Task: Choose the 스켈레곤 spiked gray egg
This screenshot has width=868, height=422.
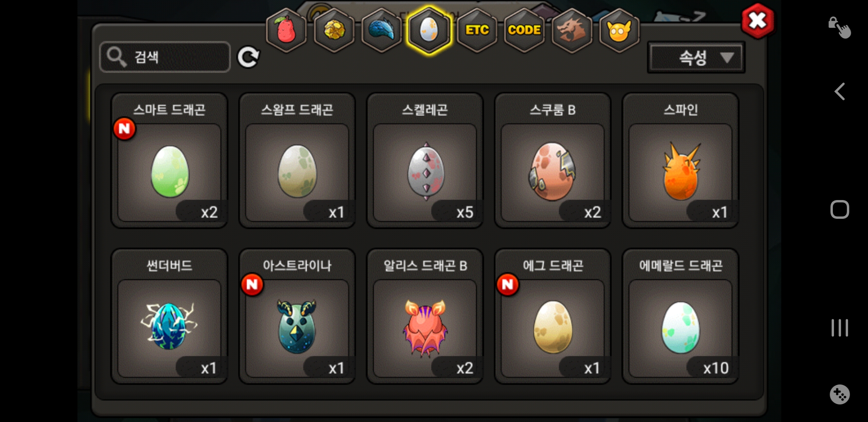Action: click(x=425, y=161)
